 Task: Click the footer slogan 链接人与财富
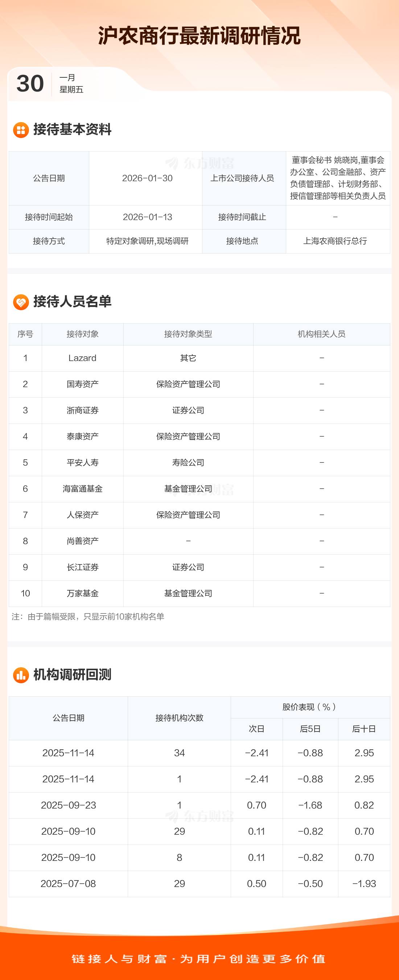pyautogui.click(x=119, y=959)
